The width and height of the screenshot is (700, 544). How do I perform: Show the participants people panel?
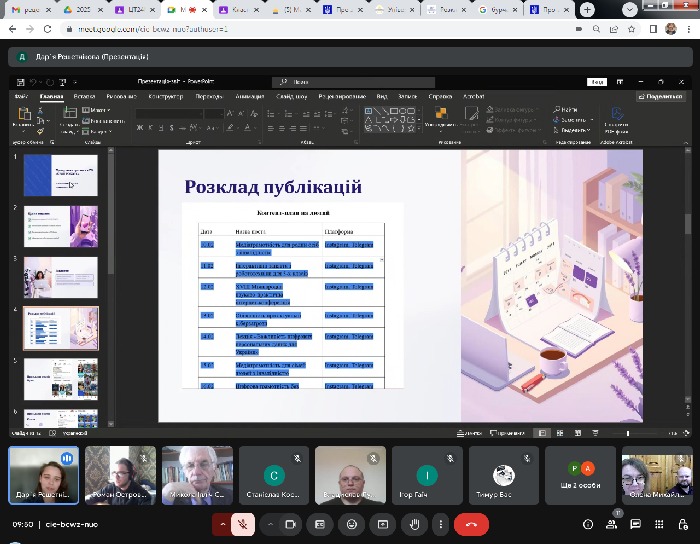click(x=612, y=523)
